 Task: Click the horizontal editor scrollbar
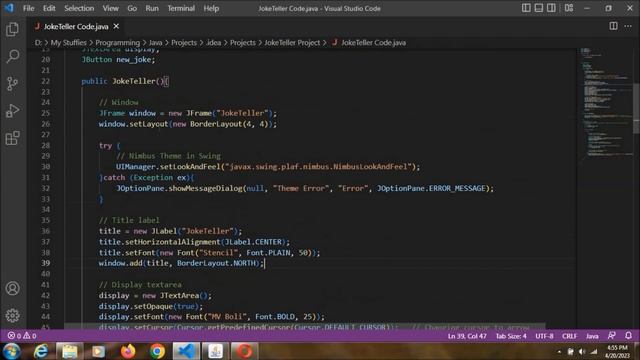304,327
